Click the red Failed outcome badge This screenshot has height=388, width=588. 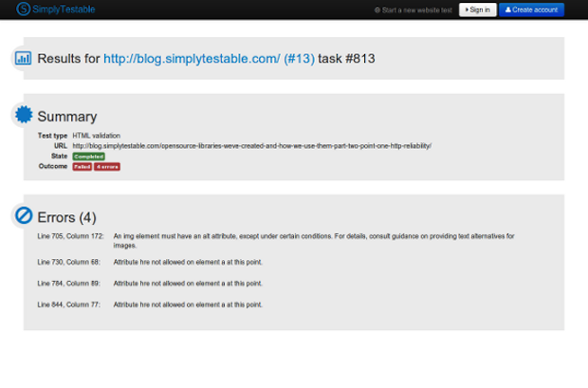[x=83, y=167]
